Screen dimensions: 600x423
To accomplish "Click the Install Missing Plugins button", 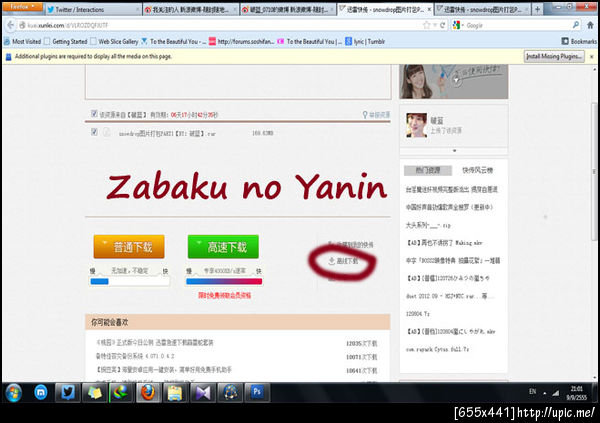I will point(554,57).
